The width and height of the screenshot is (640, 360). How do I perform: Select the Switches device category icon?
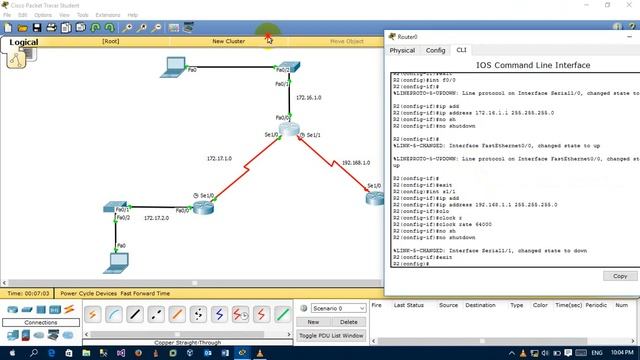27,310
